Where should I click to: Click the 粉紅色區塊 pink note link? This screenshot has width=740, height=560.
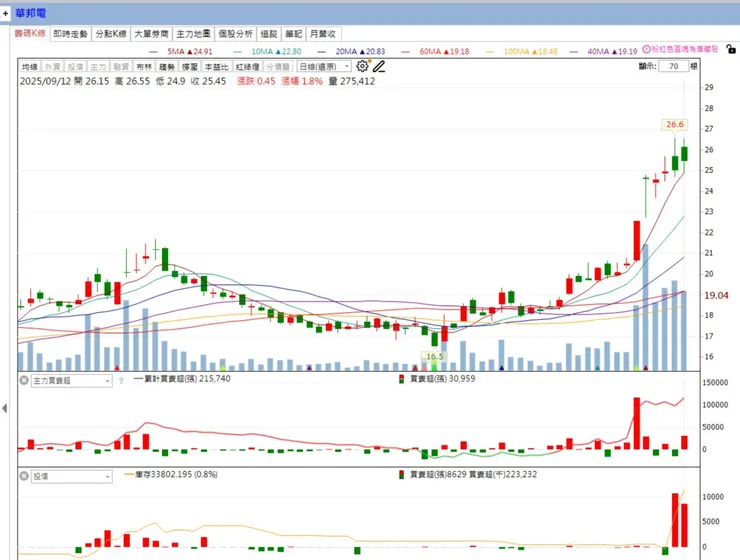click(x=685, y=49)
